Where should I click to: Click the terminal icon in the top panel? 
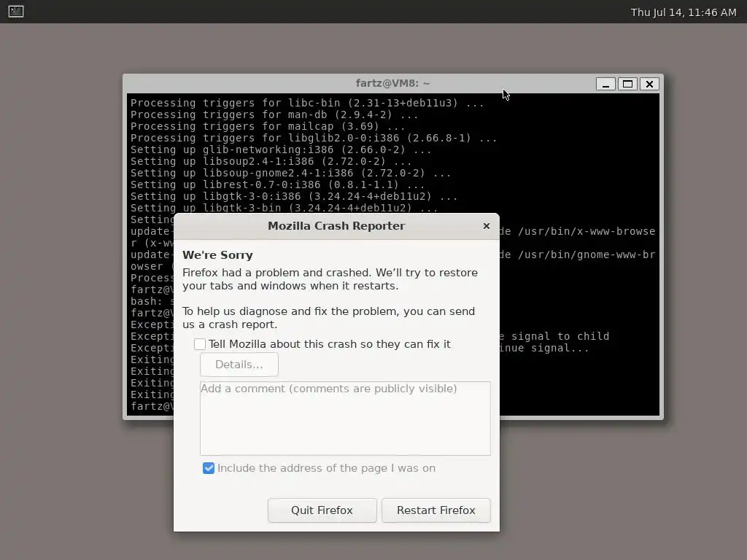16,12
